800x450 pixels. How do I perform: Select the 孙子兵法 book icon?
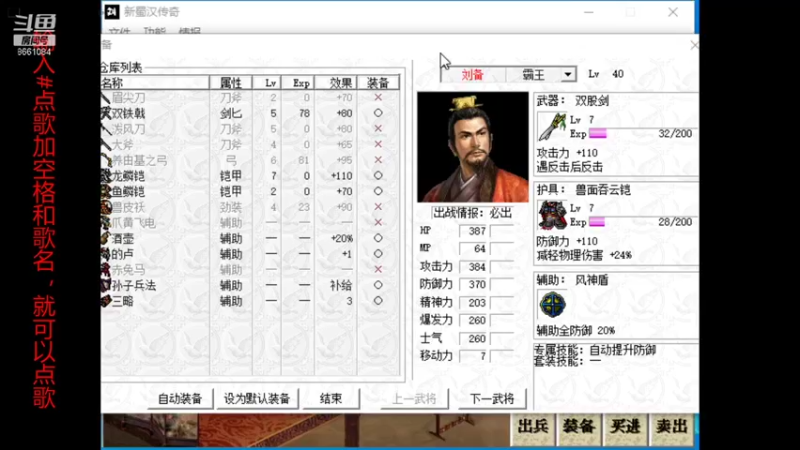click(106, 285)
